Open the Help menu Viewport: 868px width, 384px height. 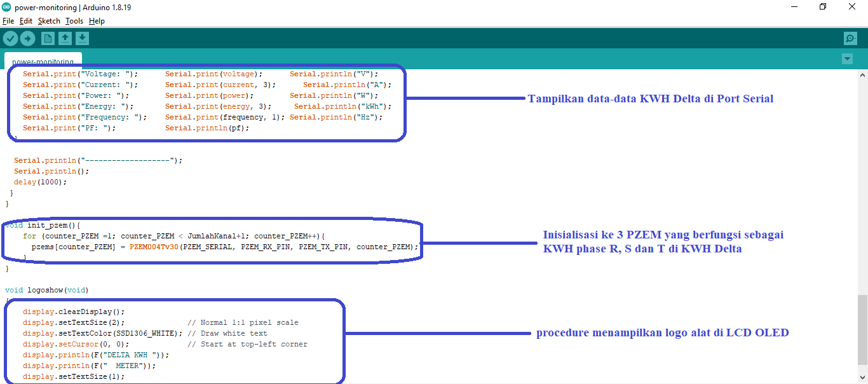click(x=97, y=21)
